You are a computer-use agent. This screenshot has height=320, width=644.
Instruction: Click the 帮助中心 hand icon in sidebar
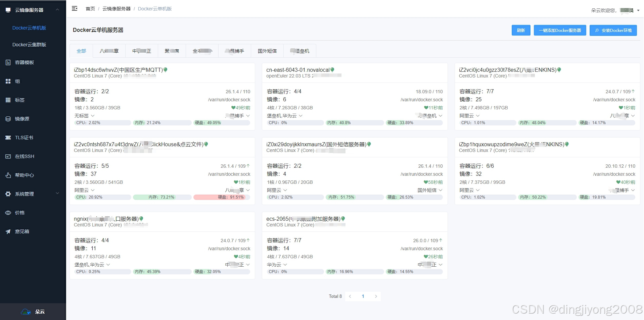[x=8, y=175]
